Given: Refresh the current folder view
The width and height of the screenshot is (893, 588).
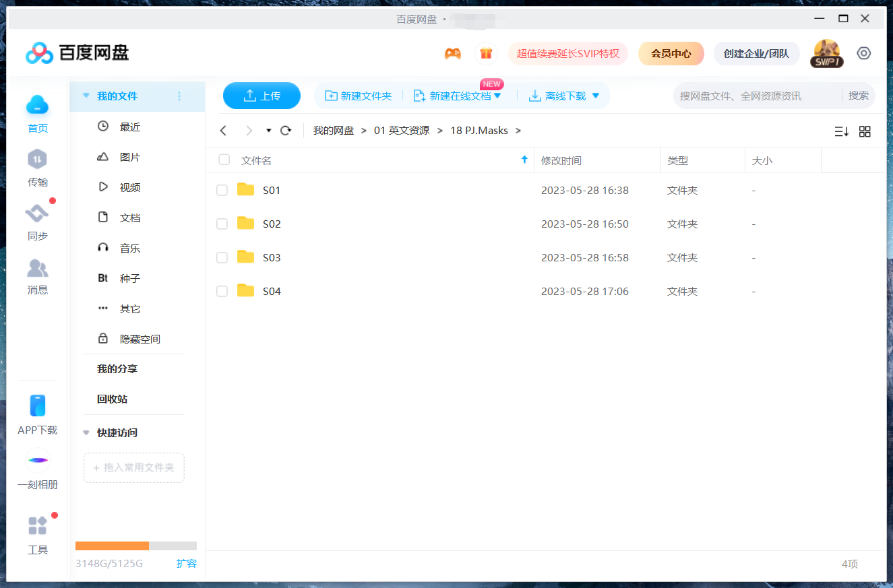Looking at the screenshot, I should coord(285,130).
